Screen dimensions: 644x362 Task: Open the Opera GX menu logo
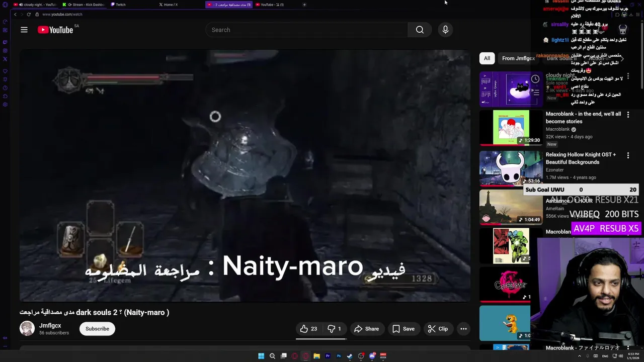(5, 5)
